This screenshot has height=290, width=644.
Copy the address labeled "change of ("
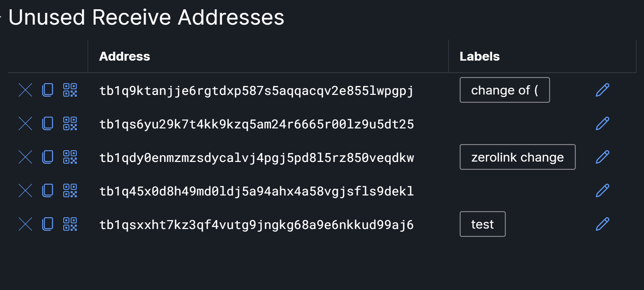47,90
